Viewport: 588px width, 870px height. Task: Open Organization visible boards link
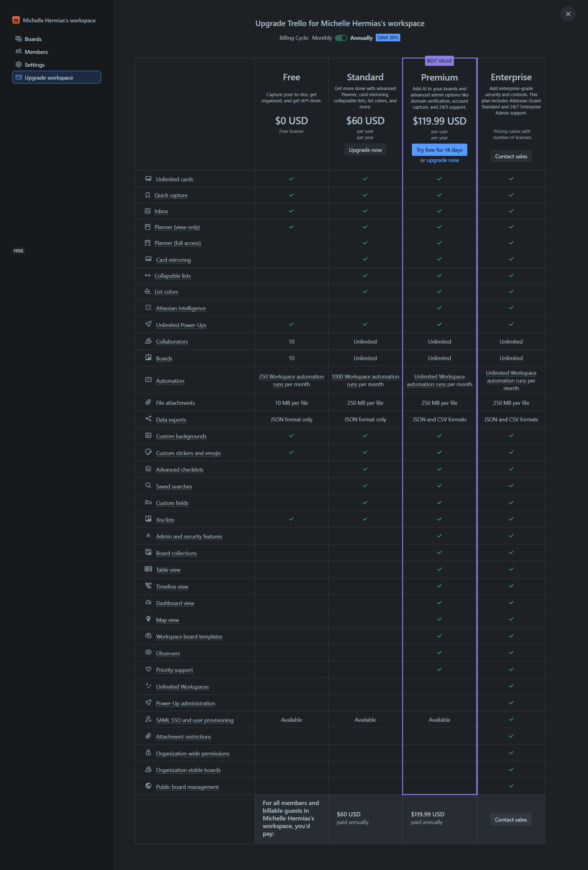click(x=188, y=770)
